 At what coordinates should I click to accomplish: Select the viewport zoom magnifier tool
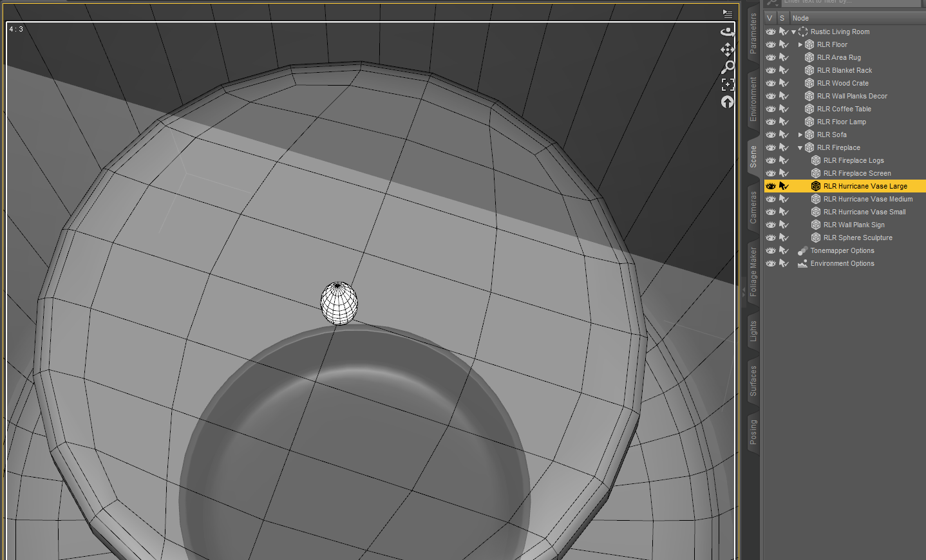coord(727,67)
